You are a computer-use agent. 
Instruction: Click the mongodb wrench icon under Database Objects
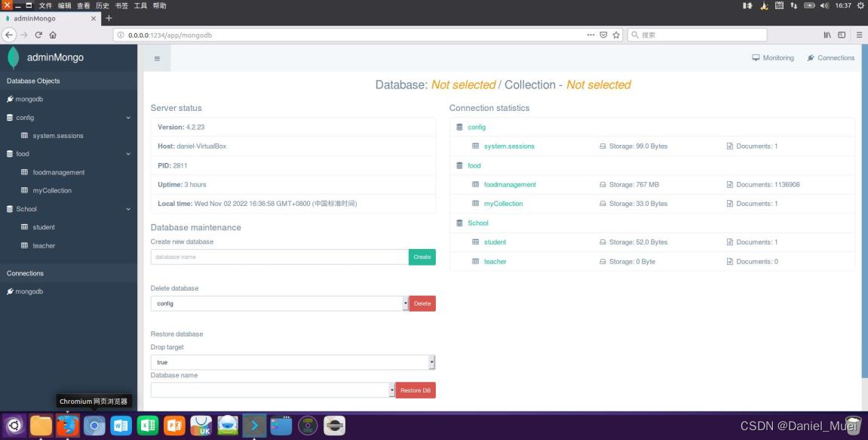(9, 99)
